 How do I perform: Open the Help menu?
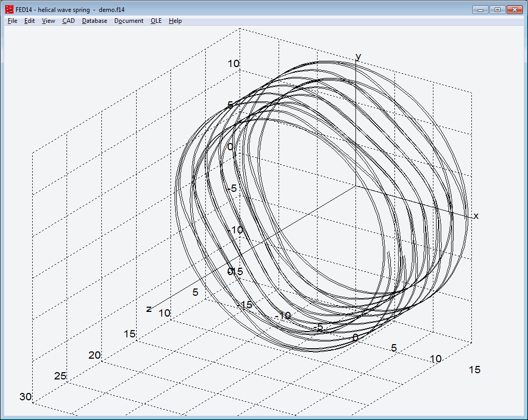click(175, 21)
